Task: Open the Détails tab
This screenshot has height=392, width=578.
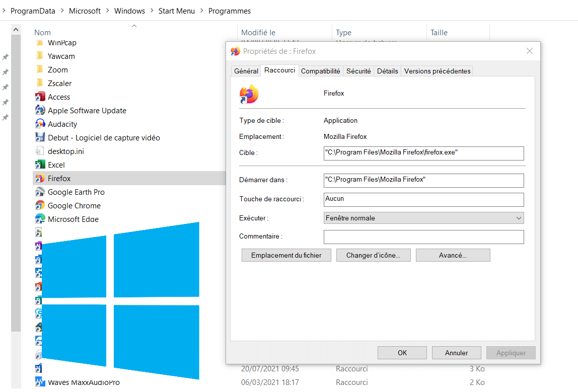Action: (387, 71)
